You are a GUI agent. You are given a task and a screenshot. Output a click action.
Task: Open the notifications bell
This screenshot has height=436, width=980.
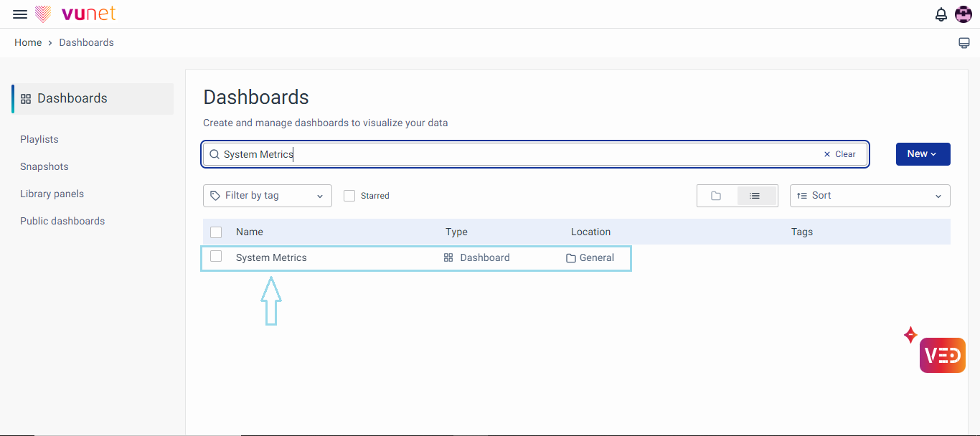941,14
